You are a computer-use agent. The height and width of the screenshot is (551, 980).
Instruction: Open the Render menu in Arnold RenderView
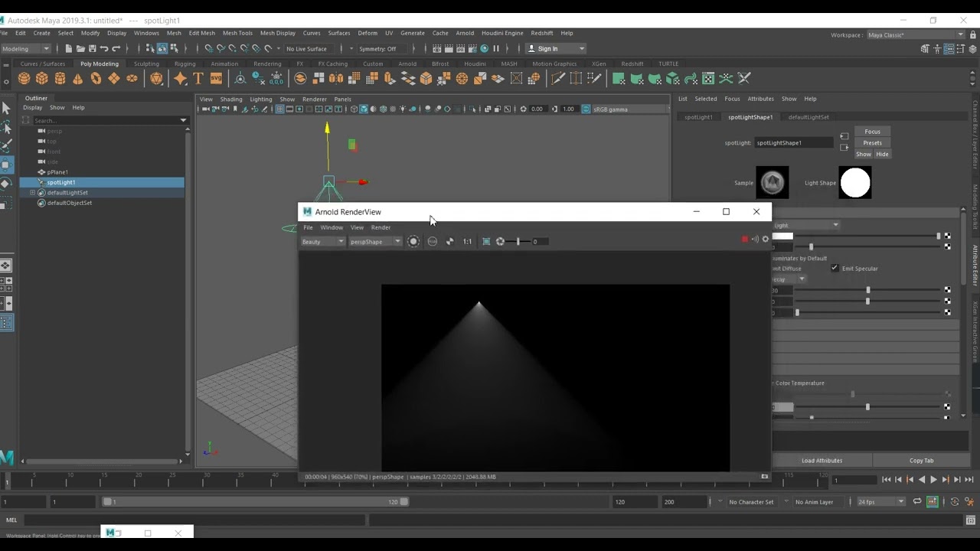click(x=381, y=227)
